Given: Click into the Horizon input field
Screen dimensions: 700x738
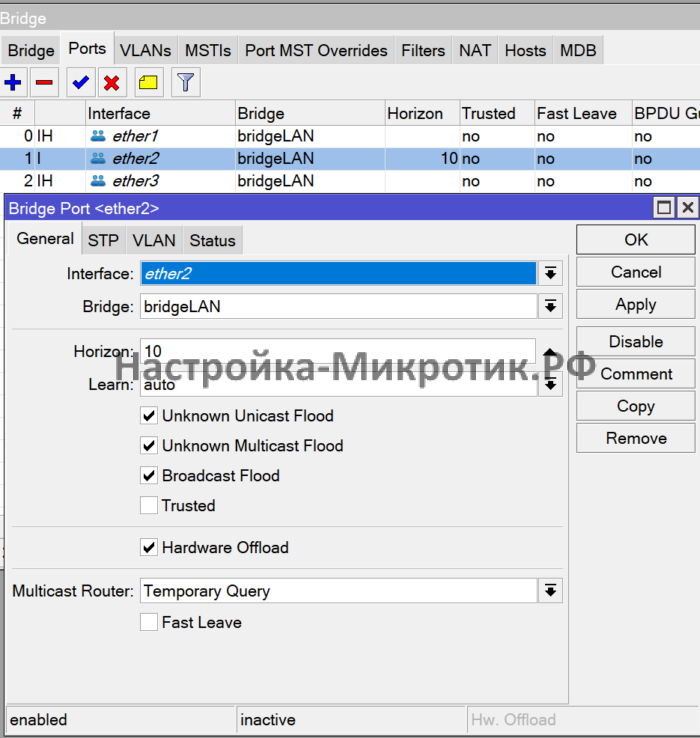Looking at the screenshot, I should [x=340, y=352].
